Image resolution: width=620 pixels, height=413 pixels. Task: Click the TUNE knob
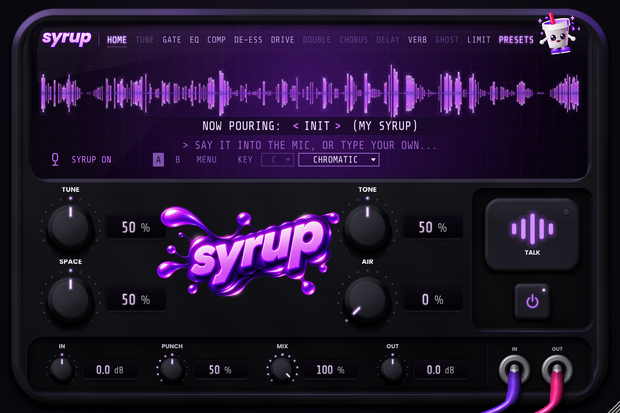pyautogui.click(x=70, y=227)
